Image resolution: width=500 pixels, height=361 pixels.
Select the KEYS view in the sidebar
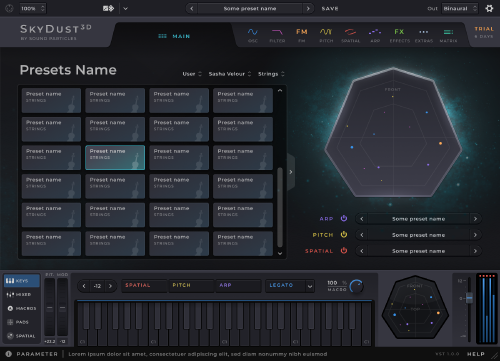(22, 281)
